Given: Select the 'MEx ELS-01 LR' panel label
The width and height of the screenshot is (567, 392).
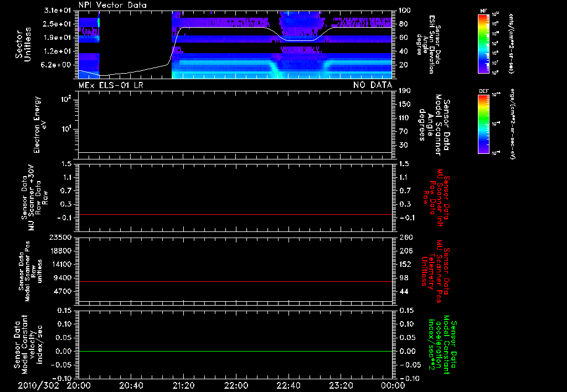Looking at the screenshot, I should (x=111, y=85).
